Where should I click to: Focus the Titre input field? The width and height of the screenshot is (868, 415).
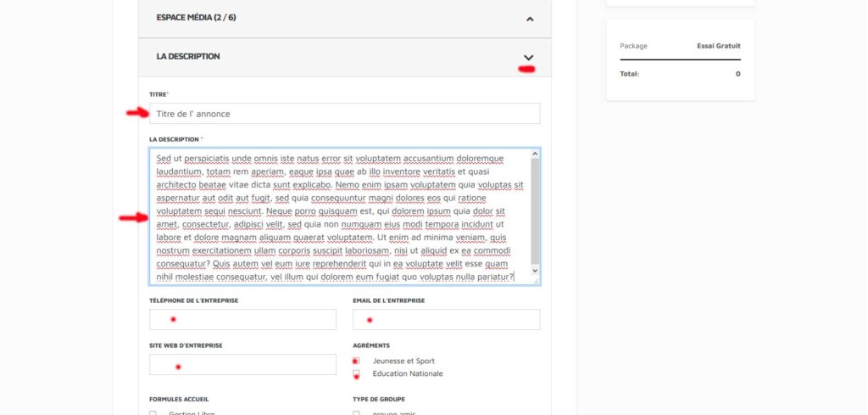pos(345,114)
